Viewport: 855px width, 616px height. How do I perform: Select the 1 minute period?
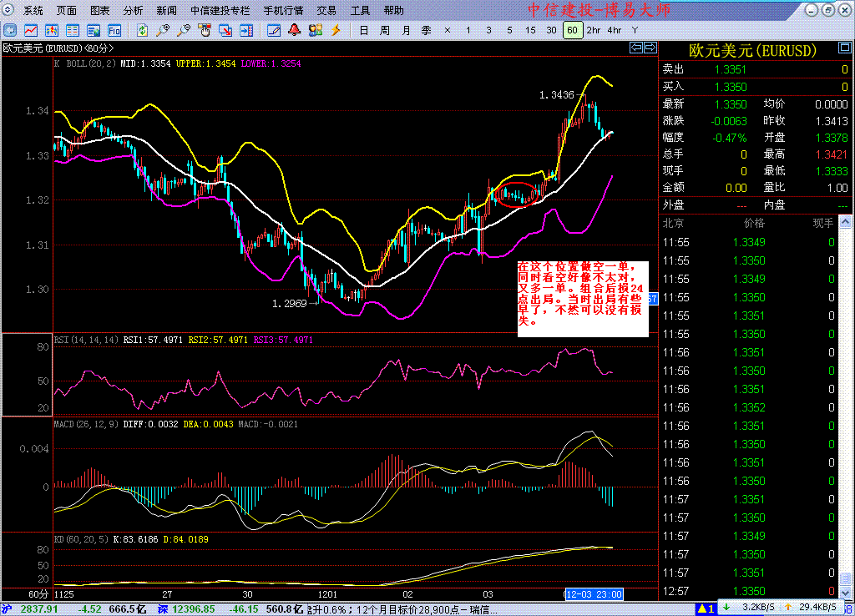tap(468, 31)
